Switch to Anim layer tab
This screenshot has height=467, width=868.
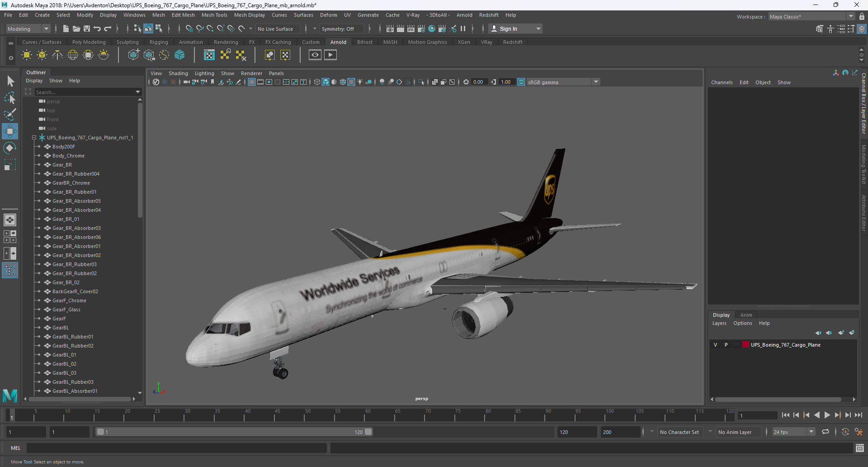click(746, 315)
